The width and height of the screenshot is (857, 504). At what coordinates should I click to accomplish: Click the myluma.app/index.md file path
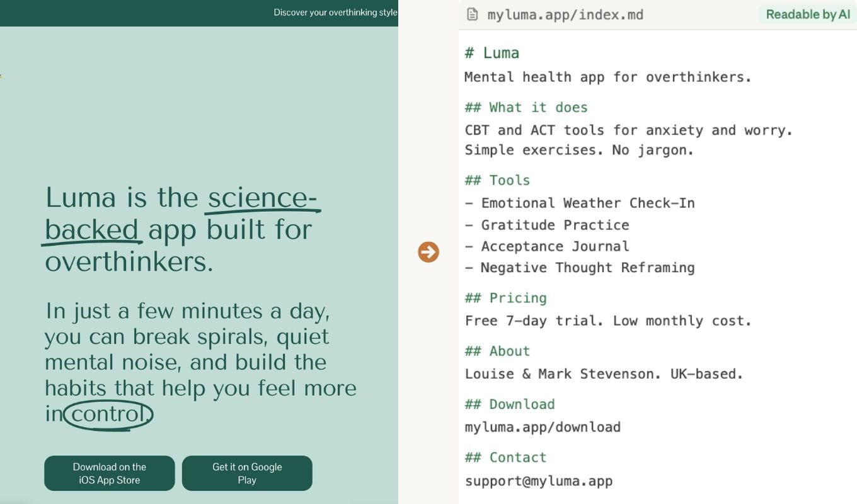point(565,14)
